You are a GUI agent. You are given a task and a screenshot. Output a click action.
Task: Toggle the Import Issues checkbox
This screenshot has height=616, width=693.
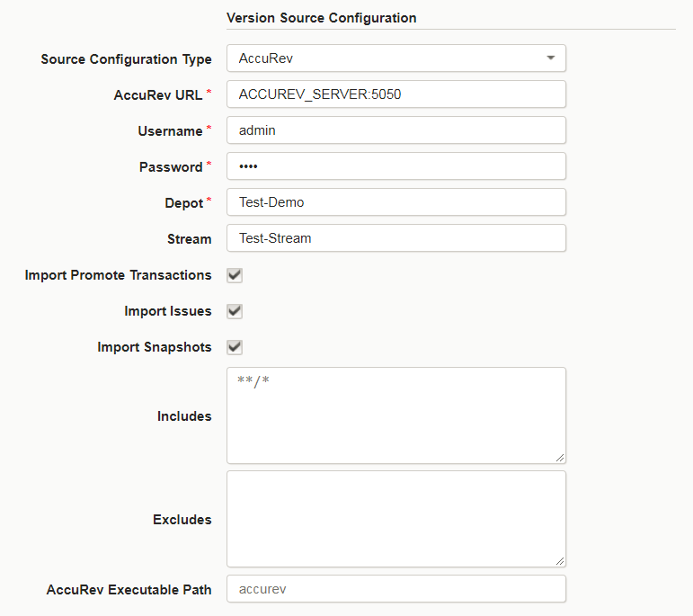tap(235, 311)
